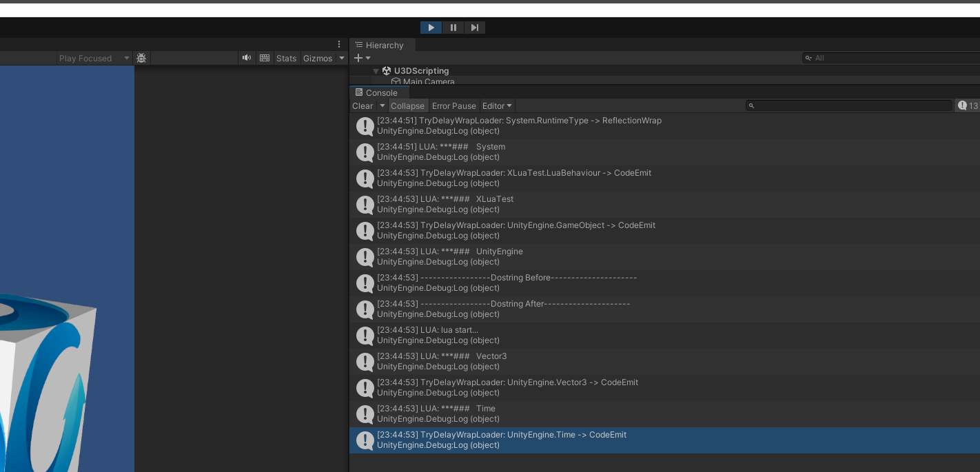Viewport: 980px width, 472px height.
Task: Open the Play Focused dropdown
Action: [x=94, y=58]
